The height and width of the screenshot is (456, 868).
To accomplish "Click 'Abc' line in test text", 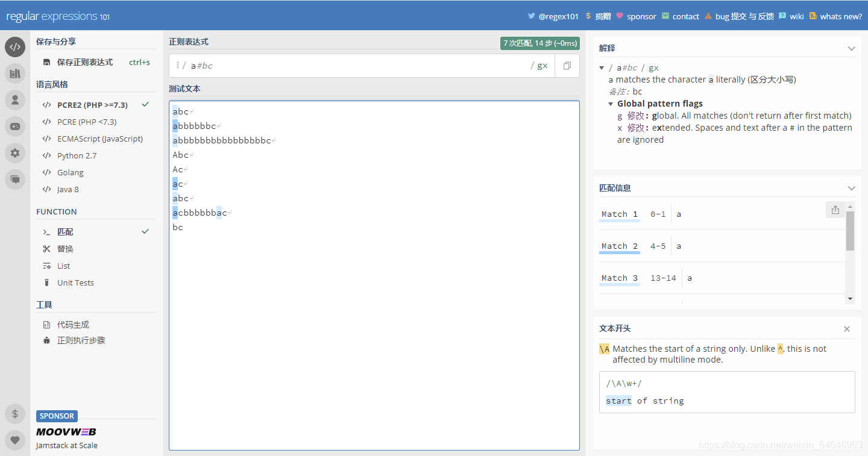I will pos(181,155).
